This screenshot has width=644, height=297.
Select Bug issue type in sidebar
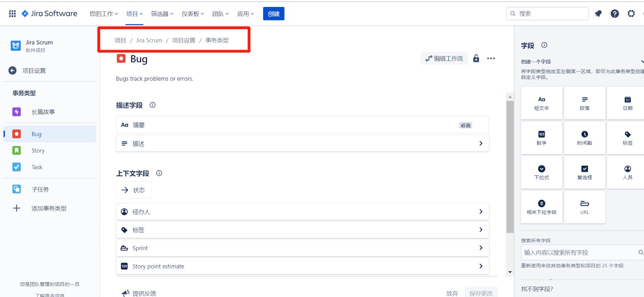(x=50, y=134)
